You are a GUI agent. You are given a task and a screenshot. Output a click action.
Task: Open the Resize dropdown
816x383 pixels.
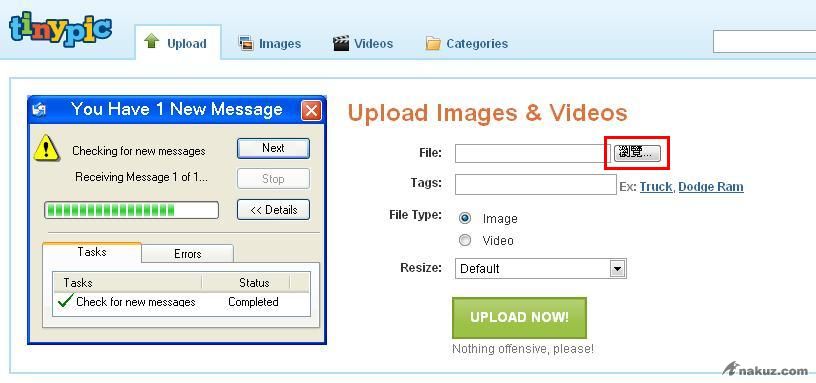tap(540, 269)
